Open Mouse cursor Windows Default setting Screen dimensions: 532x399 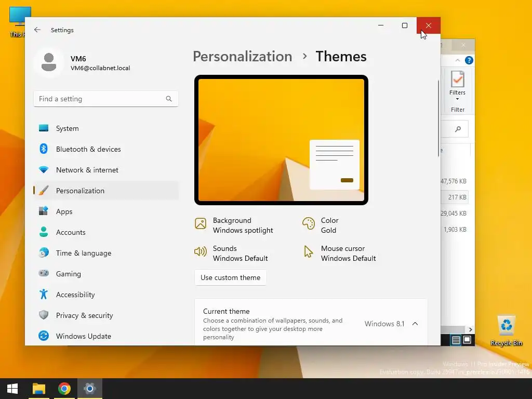point(339,254)
